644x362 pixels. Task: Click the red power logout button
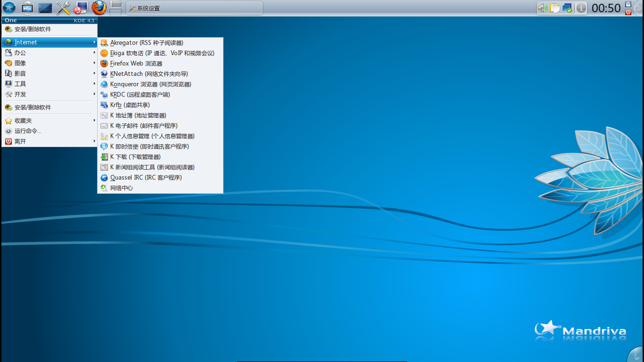628,12
